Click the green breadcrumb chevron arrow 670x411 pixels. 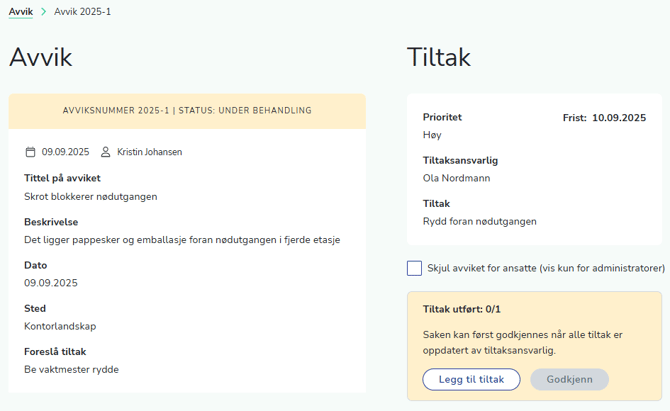[x=44, y=12]
